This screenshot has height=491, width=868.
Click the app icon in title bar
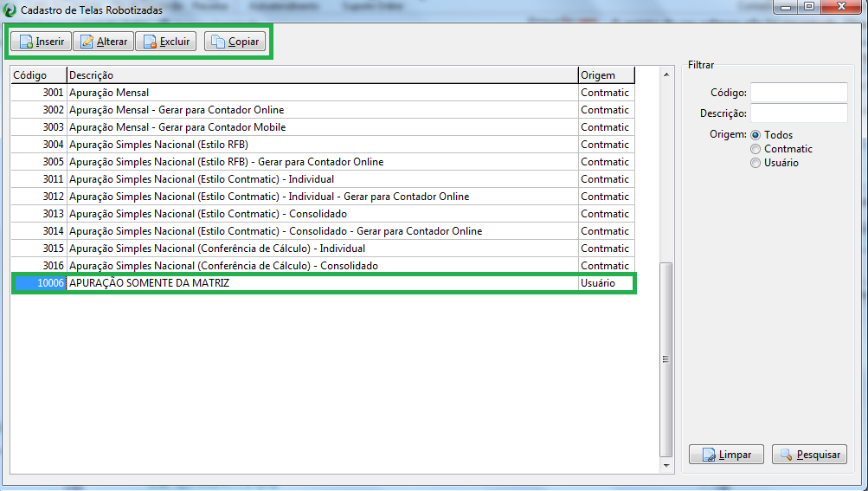10,10
